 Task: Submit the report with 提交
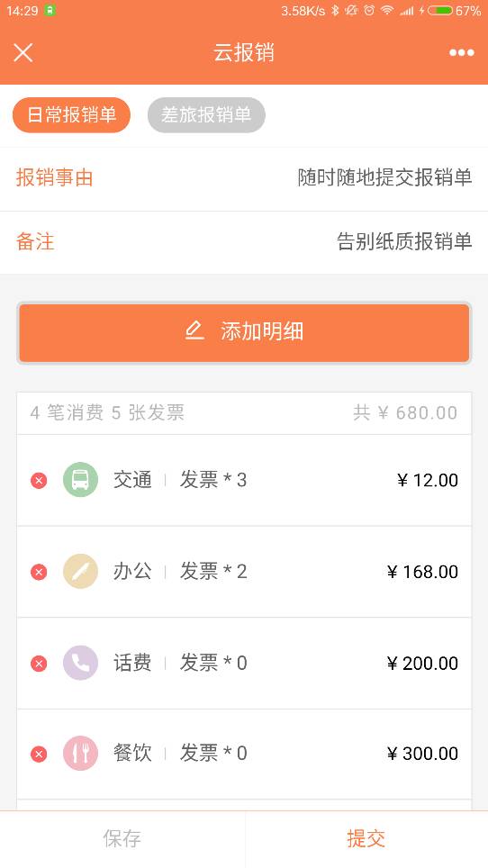click(366, 839)
